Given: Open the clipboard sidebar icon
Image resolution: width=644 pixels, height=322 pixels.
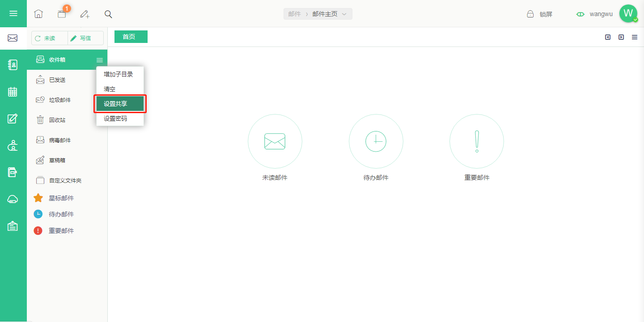Looking at the screenshot, I should (13, 226).
